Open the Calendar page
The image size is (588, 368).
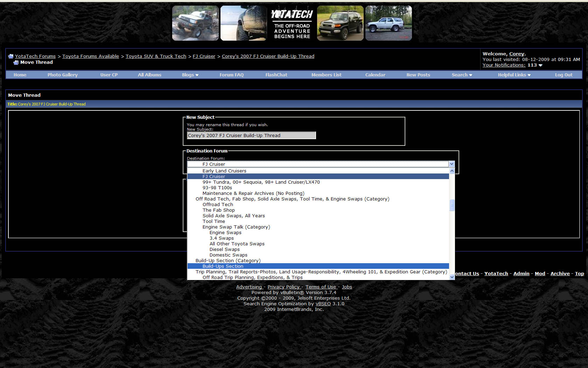click(375, 75)
